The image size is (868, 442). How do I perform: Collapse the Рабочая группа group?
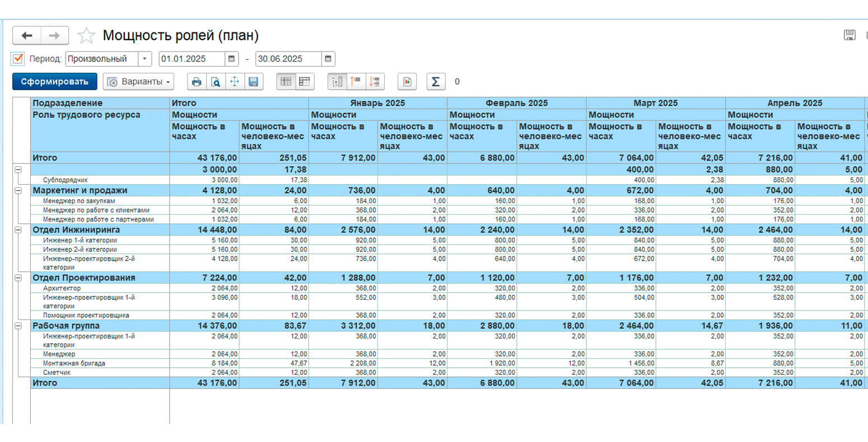[x=18, y=326]
